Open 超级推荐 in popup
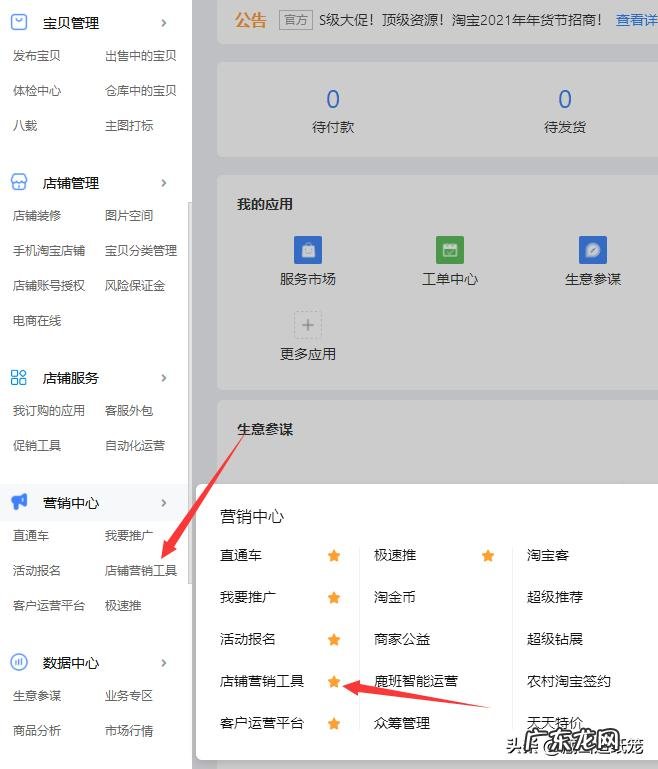This screenshot has height=769, width=658. click(x=555, y=597)
